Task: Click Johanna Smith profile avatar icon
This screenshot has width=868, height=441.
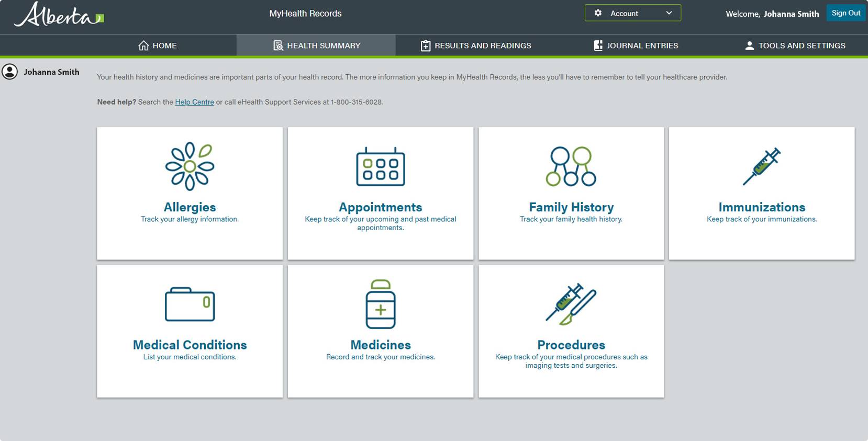Action: click(x=9, y=72)
